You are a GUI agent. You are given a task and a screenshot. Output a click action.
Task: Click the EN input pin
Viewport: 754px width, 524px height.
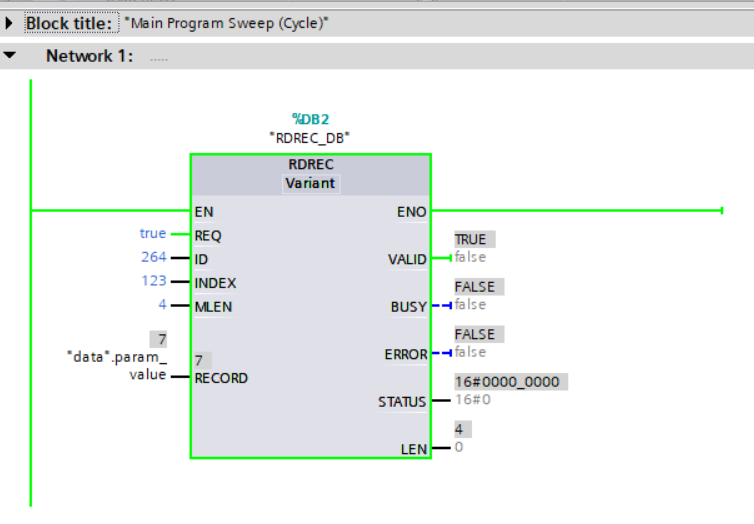205,211
